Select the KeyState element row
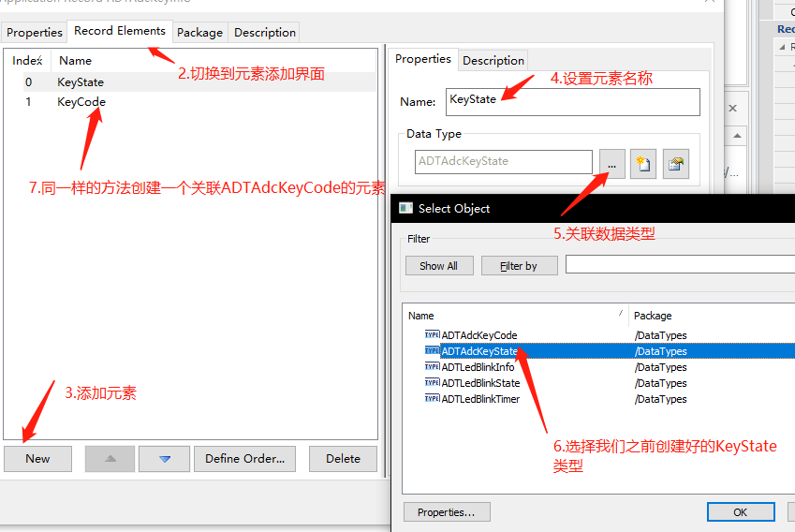Screen dimensions: 795x532 point(199,82)
